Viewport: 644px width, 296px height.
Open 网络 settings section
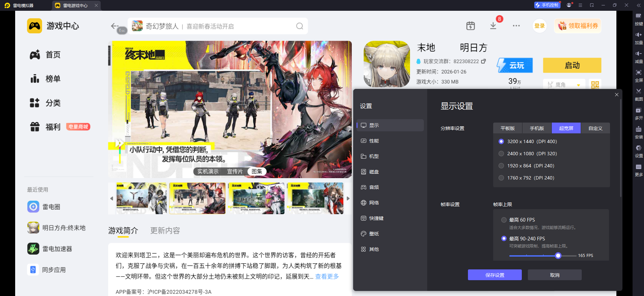(390, 203)
